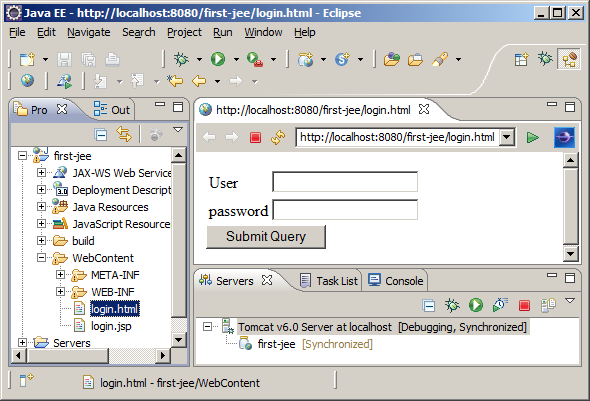Image resolution: width=590 pixels, height=401 pixels.
Task: Expand the Java Resources tree node
Action: click(41, 207)
